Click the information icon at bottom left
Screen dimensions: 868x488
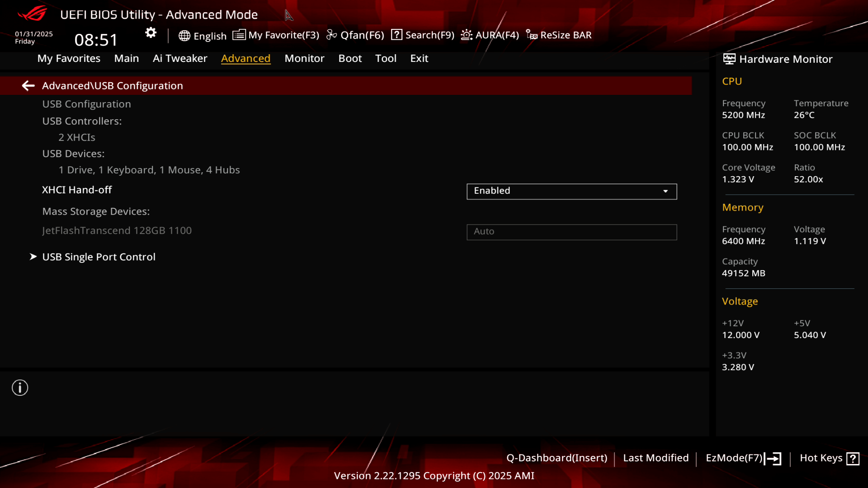pos(20,388)
